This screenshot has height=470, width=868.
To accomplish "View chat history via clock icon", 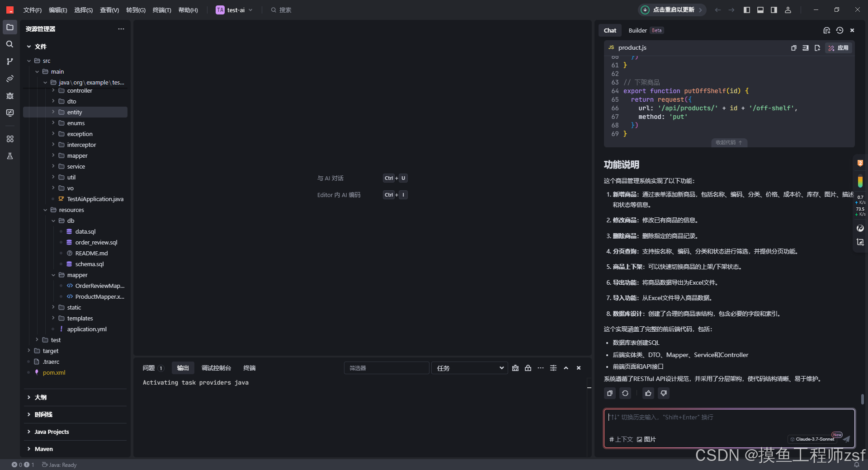I will [x=840, y=30].
